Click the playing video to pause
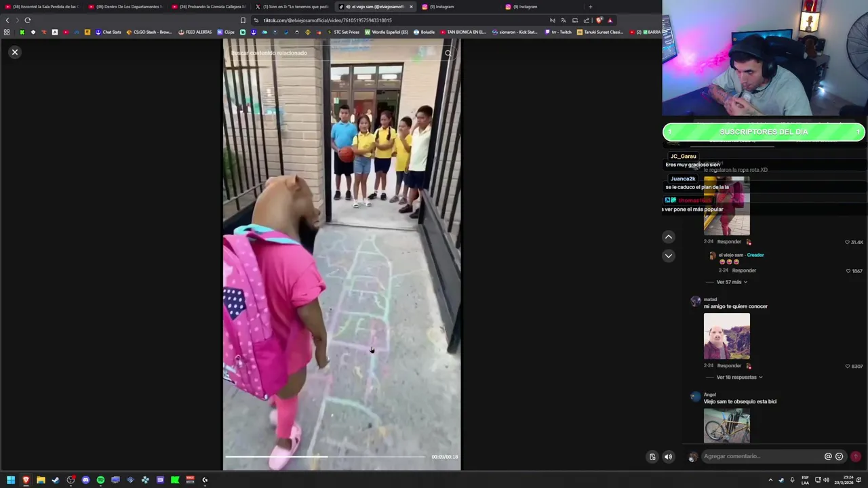This screenshot has width=868, height=488. pyautogui.click(x=342, y=254)
